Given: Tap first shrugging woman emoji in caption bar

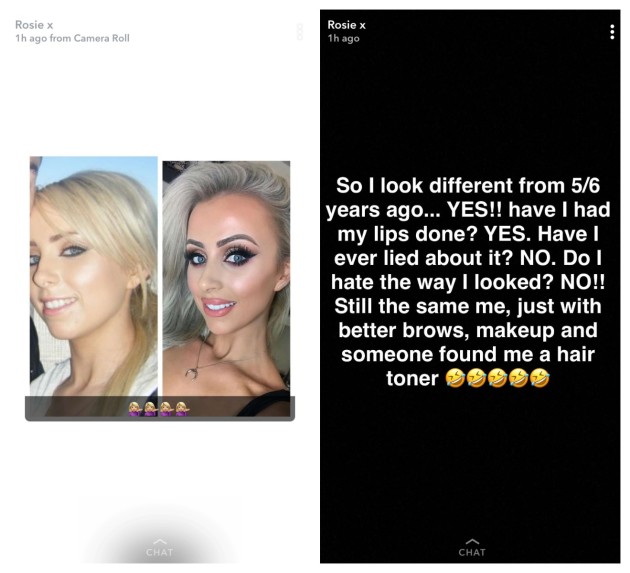Looking at the screenshot, I should pos(135,409).
